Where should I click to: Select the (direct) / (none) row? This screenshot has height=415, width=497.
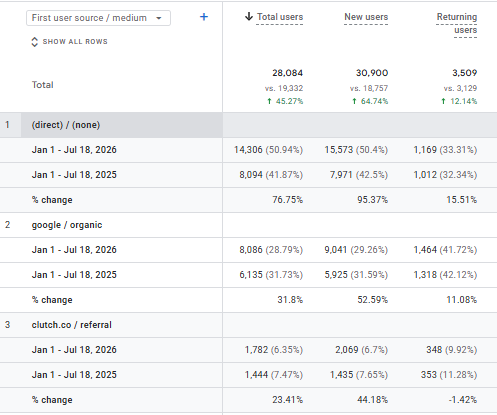[x=66, y=125]
